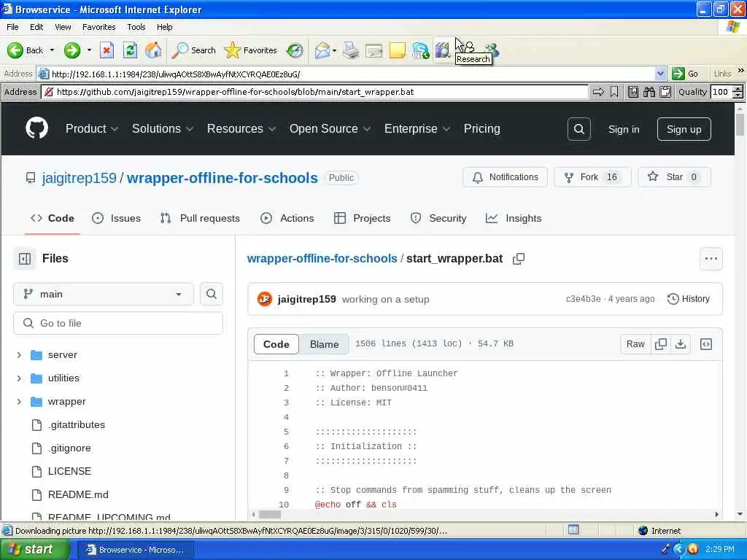Open the GitHub octocat logo homepage
Screen dimensions: 747x560
pyautogui.click(x=36, y=128)
